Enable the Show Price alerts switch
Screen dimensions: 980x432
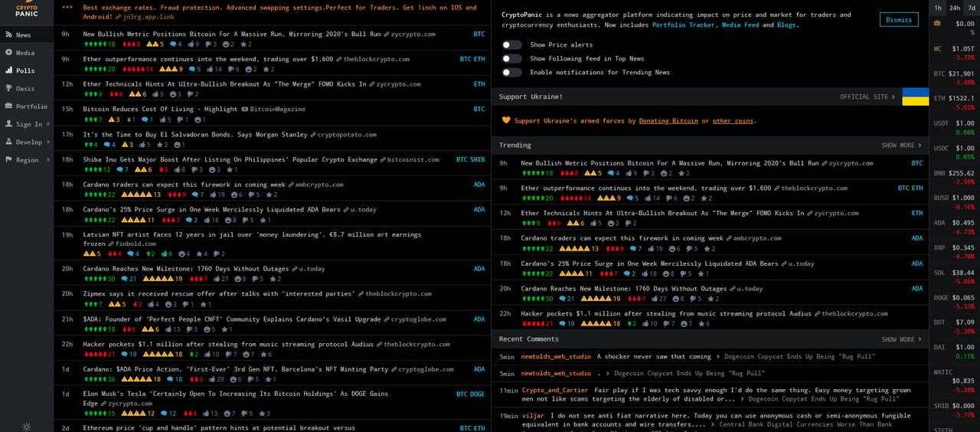pyautogui.click(x=511, y=45)
